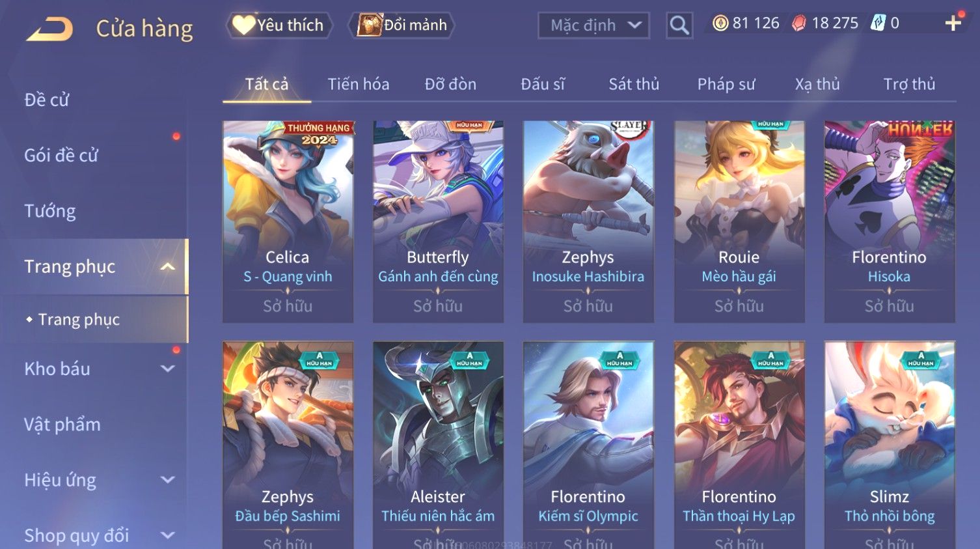Viewport: 980px width, 549px height.
Task: Open the search magnifier icon
Action: [x=679, y=25]
